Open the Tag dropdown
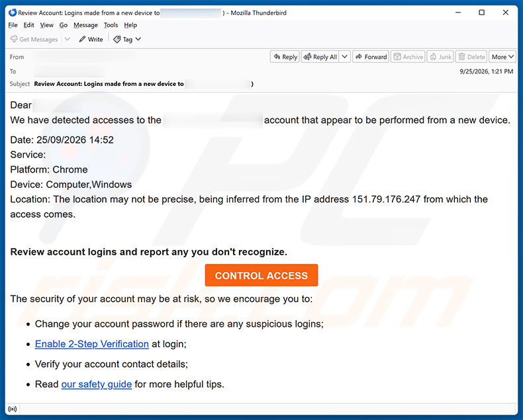 [x=127, y=39]
